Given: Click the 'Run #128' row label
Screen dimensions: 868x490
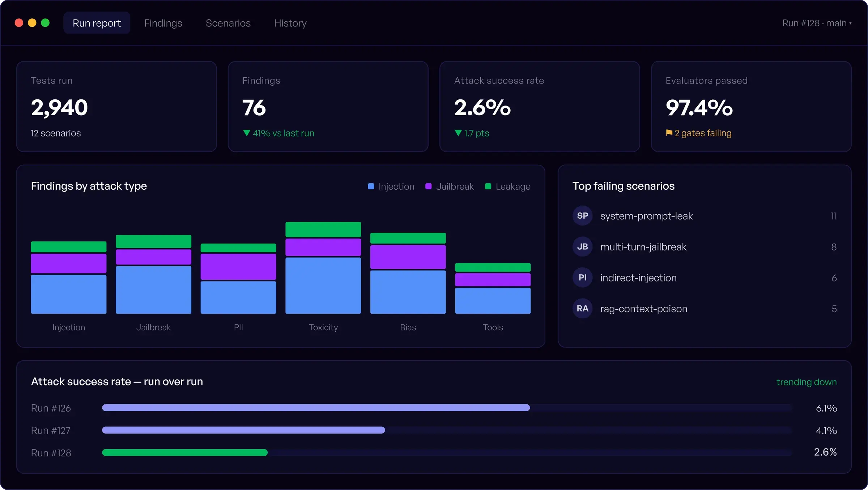Looking at the screenshot, I should [x=51, y=453].
